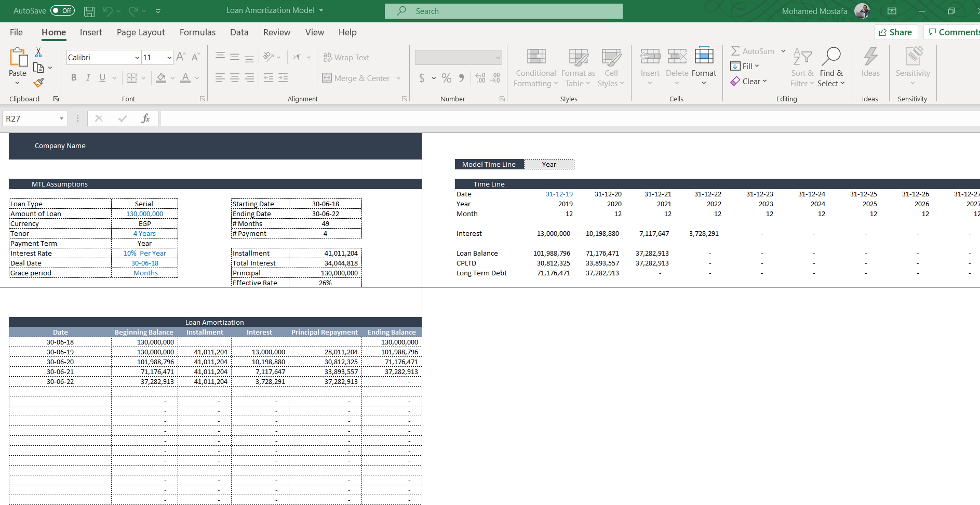Viewport: 980px width, 505px height.
Task: Click the Insert cells icon
Action: click(x=650, y=56)
